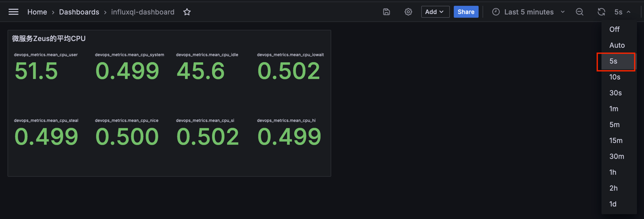Save the dashboard with the disk icon
The width and height of the screenshot is (644, 219).
point(386,12)
